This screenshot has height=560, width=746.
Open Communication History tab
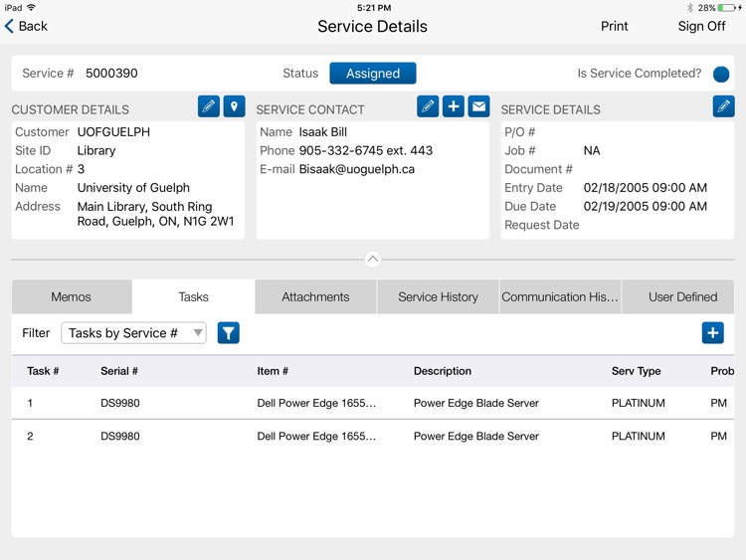tap(560, 296)
